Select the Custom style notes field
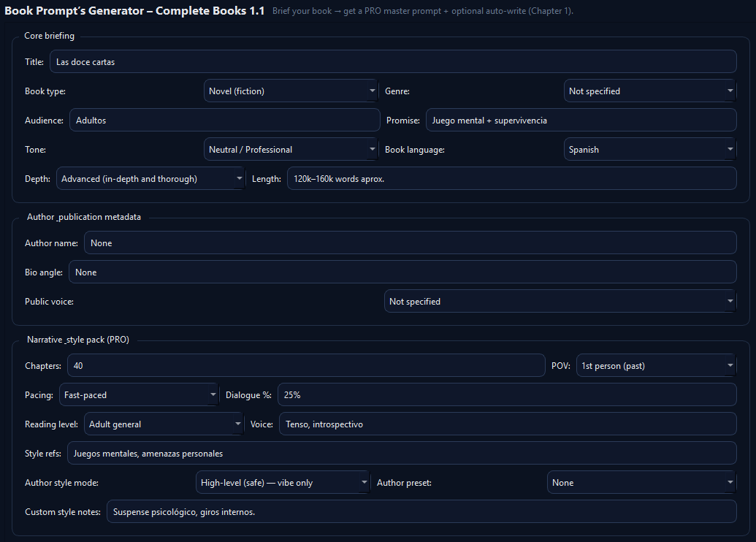Image resolution: width=756 pixels, height=542 pixels. (422, 511)
